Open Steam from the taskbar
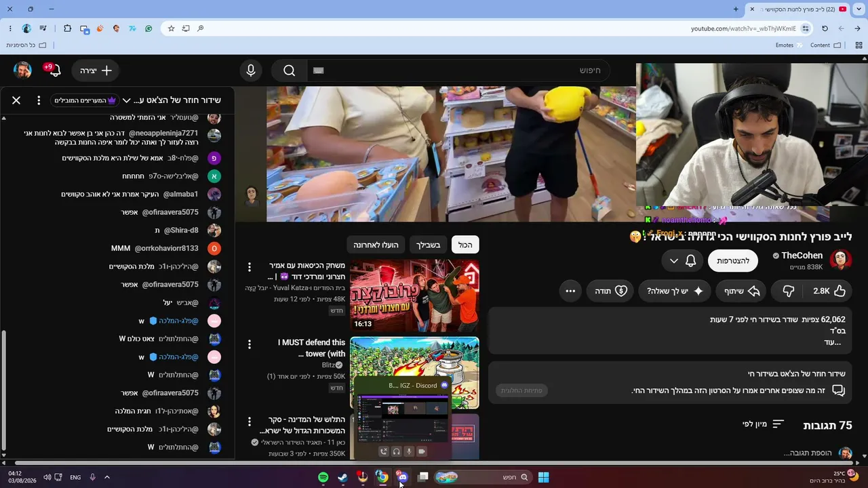Image resolution: width=868 pixels, height=488 pixels. tap(343, 477)
